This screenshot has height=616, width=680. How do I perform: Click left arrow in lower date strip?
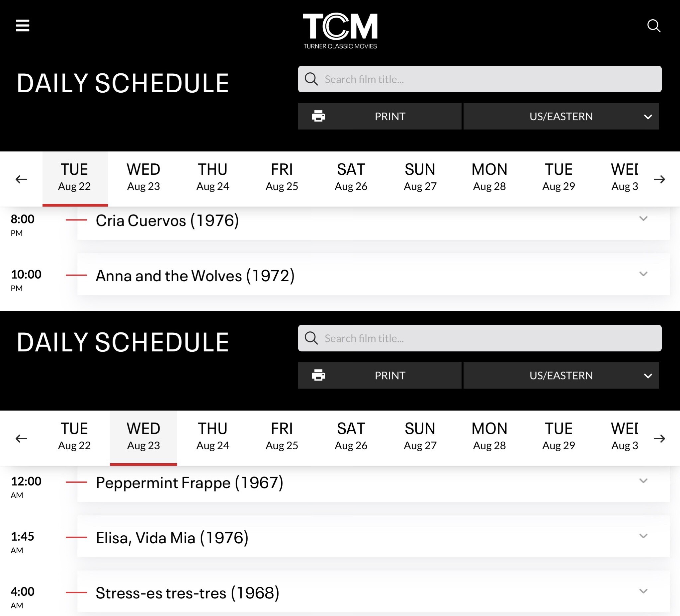click(21, 438)
